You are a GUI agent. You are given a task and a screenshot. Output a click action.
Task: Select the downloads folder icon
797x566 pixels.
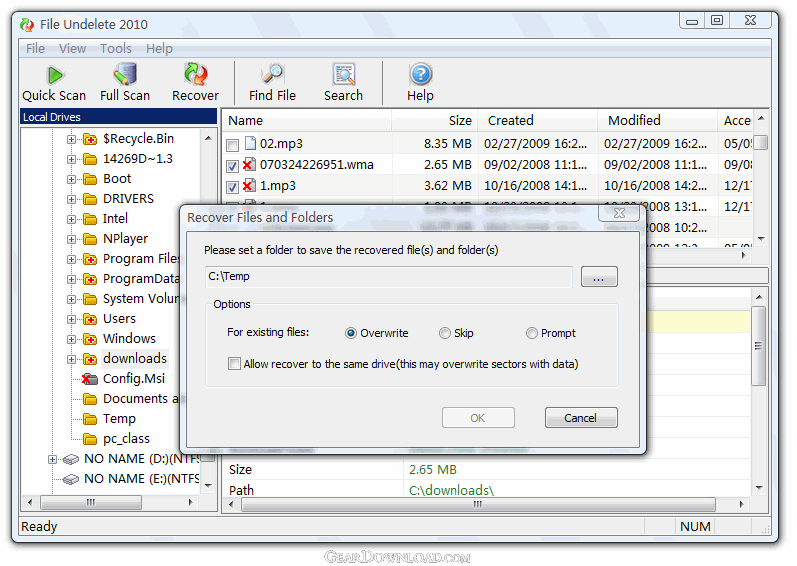click(x=90, y=359)
